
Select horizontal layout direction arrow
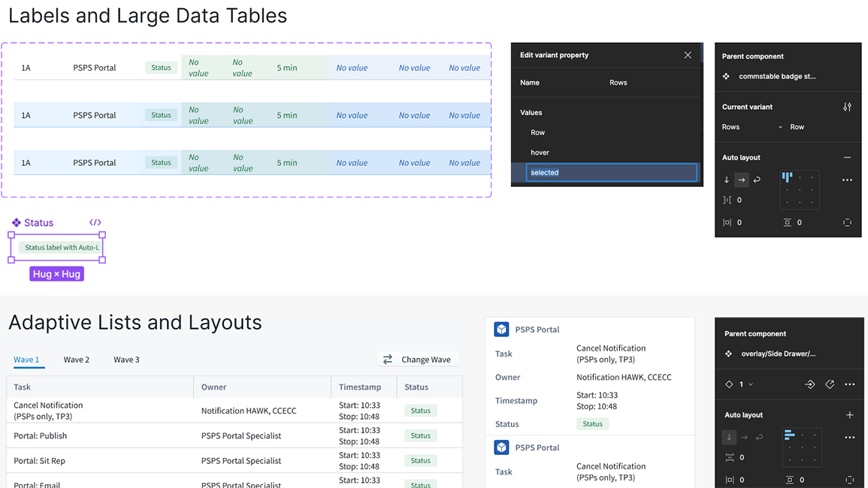click(740, 179)
